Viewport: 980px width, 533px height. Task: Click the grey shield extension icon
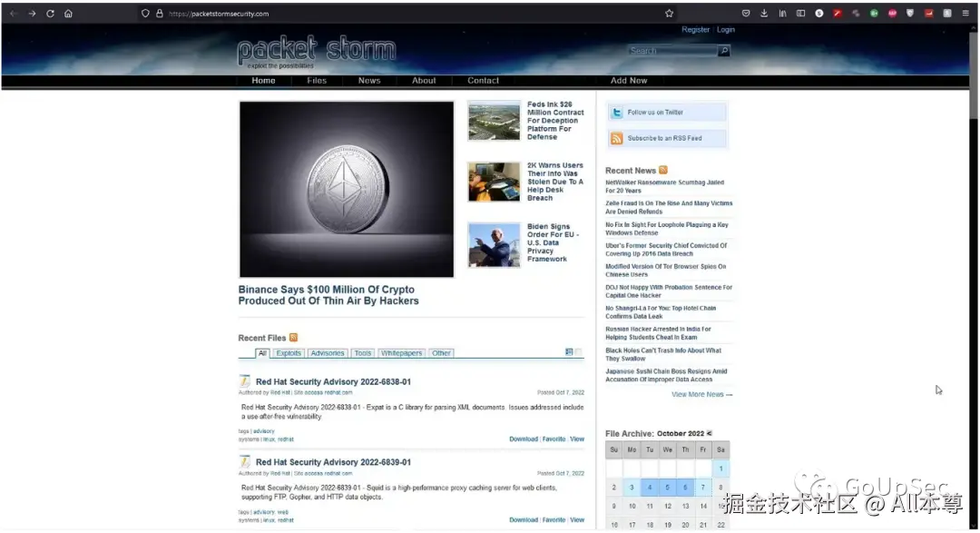click(x=910, y=13)
